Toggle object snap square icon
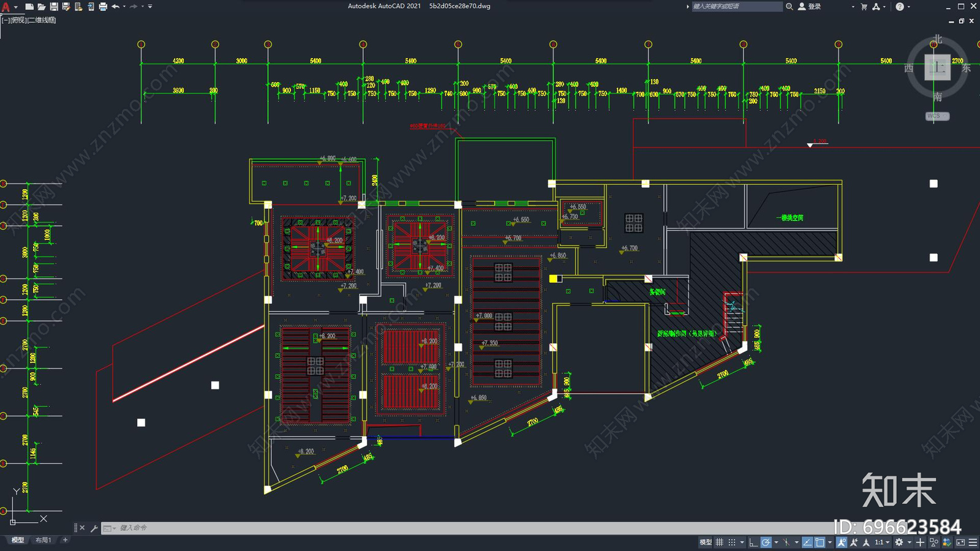This screenshot has height=551, width=980. [x=820, y=542]
